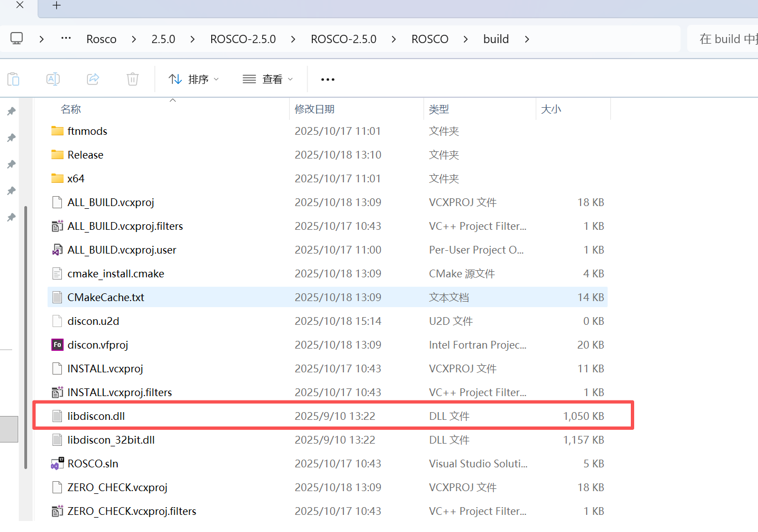
Task: Navigate to the build breadcrumb entry
Action: 495,38
